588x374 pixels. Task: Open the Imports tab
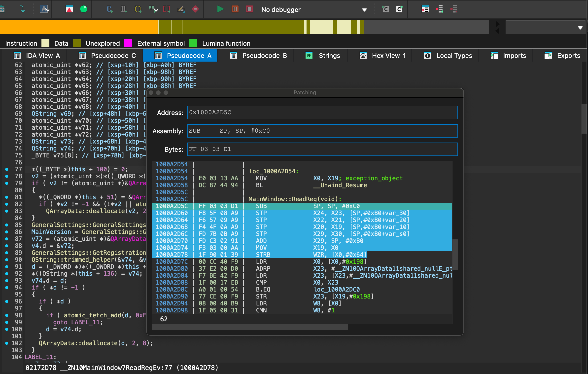[x=508, y=56]
